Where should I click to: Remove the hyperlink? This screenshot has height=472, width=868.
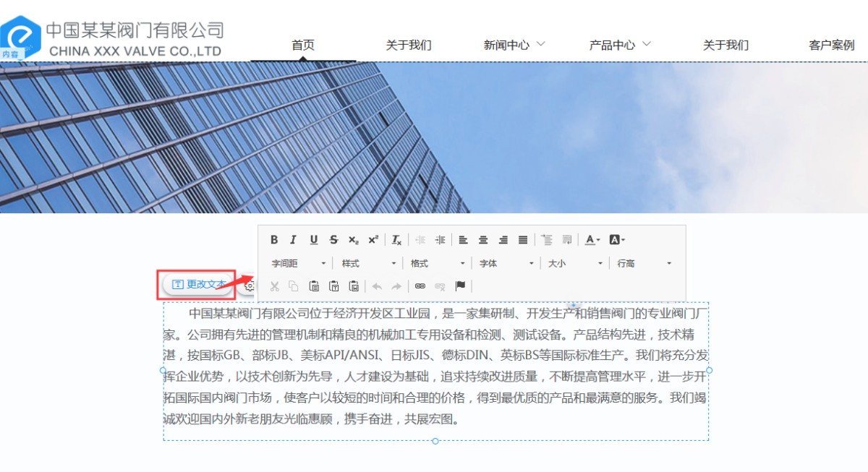(440, 286)
